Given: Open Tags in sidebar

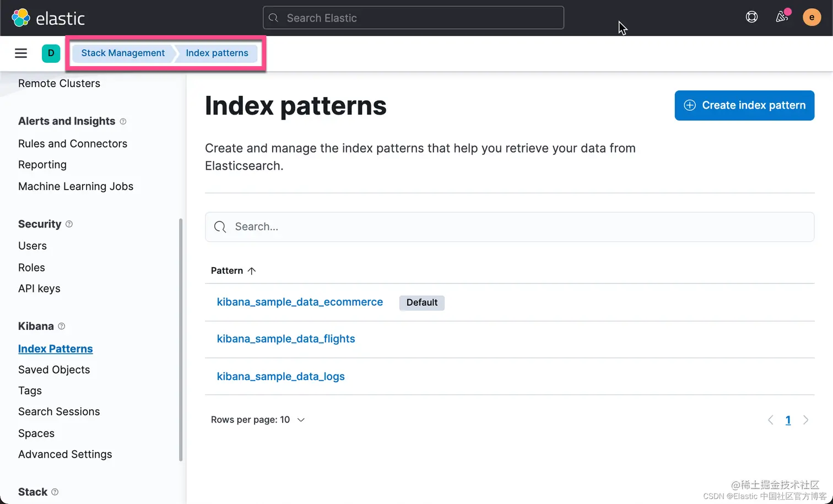Looking at the screenshot, I should 30,391.
